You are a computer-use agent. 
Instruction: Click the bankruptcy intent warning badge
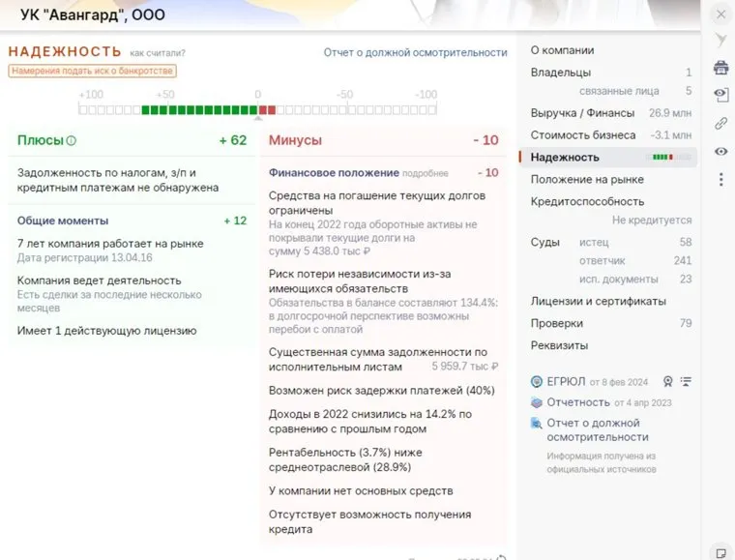(x=92, y=71)
